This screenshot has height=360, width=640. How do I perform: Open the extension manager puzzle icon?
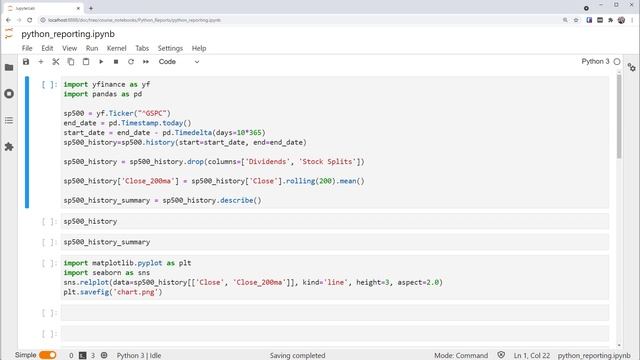click(9, 147)
